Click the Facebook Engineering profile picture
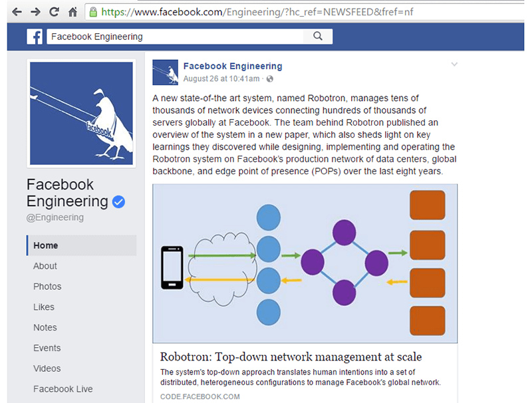Image resolution: width=532 pixels, height=403 pixels. 80,113
